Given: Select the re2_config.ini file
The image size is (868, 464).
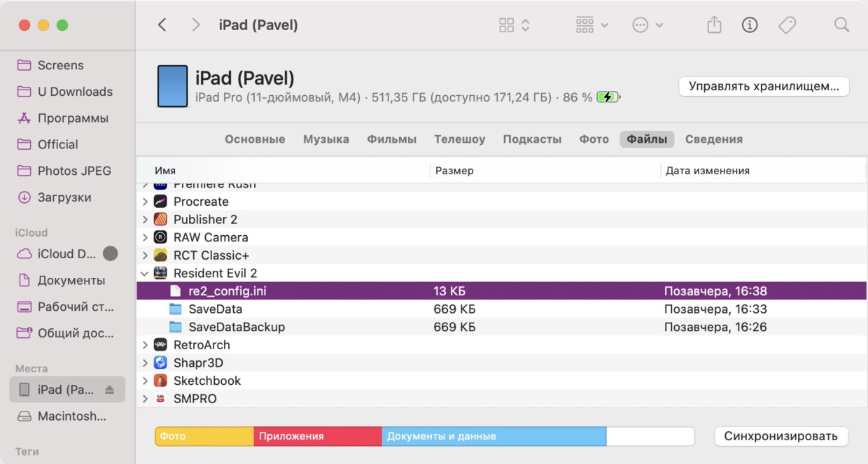Looking at the screenshot, I should 501,291.
